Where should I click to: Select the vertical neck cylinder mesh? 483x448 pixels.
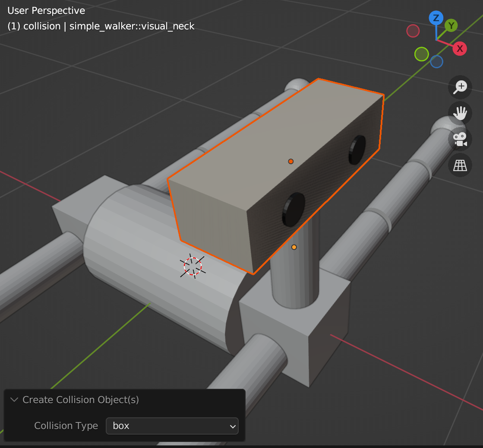pyautogui.click(x=294, y=281)
